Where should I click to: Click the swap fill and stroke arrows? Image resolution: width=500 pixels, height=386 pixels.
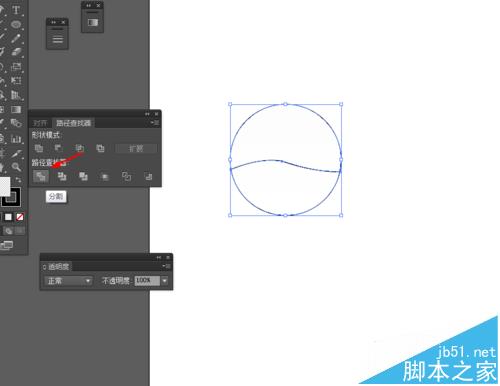click(x=18, y=180)
